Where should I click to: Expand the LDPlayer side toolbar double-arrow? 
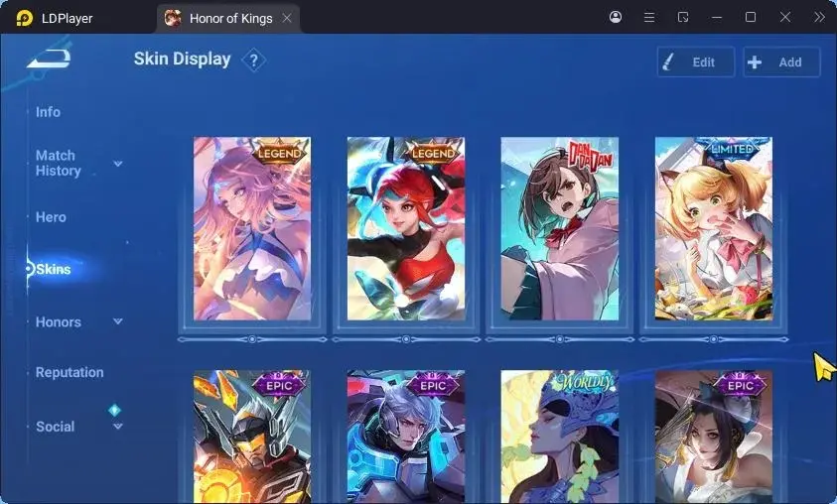tap(819, 17)
